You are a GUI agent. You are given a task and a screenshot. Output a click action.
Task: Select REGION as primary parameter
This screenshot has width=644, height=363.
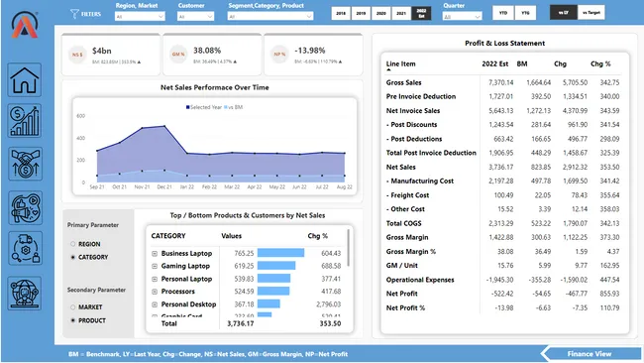click(73, 244)
